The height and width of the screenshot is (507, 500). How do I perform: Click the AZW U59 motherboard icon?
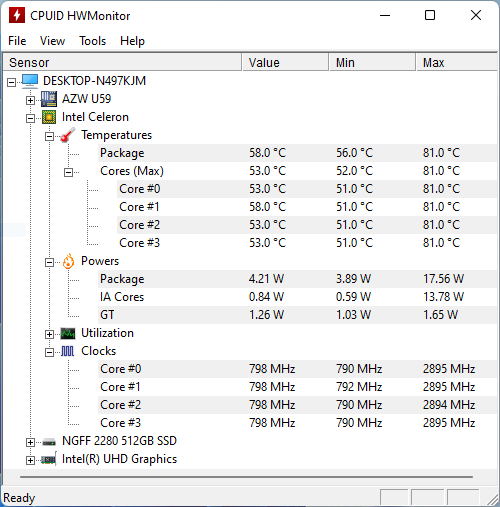49,99
